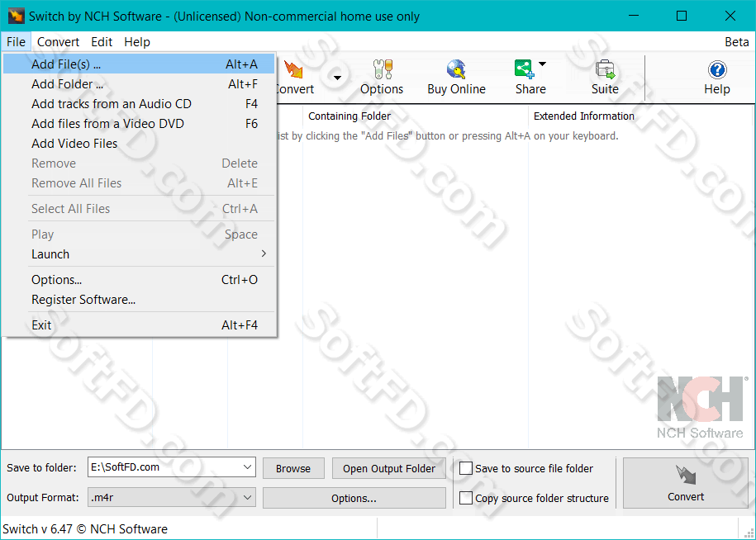Click the encoder Options... button at bottom

click(354, 498)
